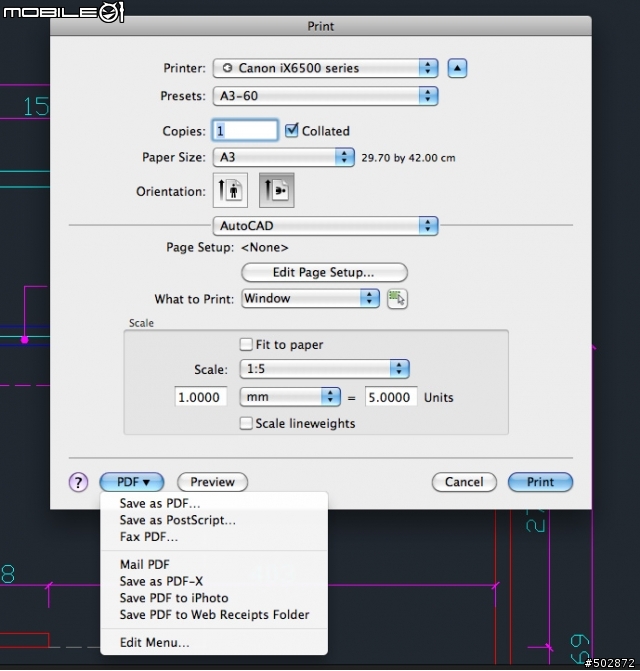Open the mm units dropdown

coord(290,397)
